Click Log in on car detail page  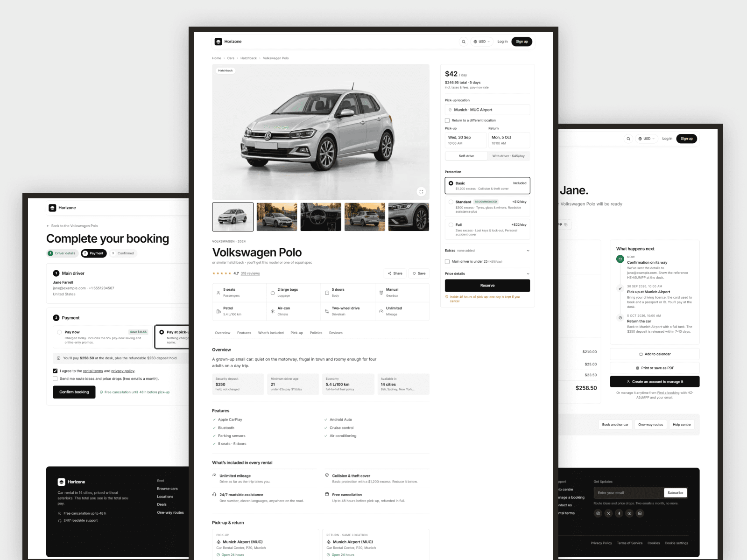(502, 42)
